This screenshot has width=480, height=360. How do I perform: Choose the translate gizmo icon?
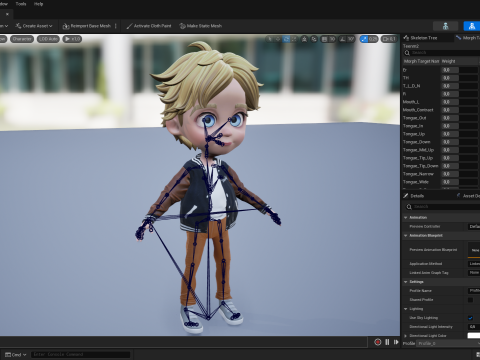coord(278,39)
